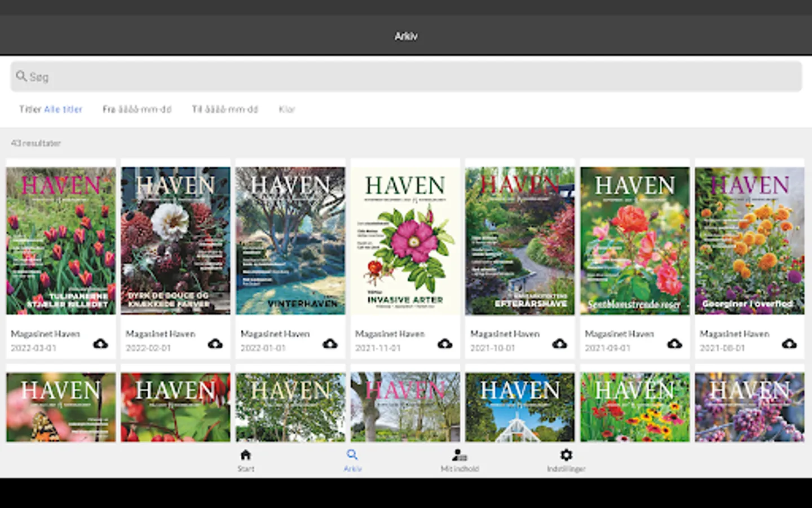Open the Sentblomstrende roser cover issue
This screenshot has width=812, height=508.
[635, 241]
